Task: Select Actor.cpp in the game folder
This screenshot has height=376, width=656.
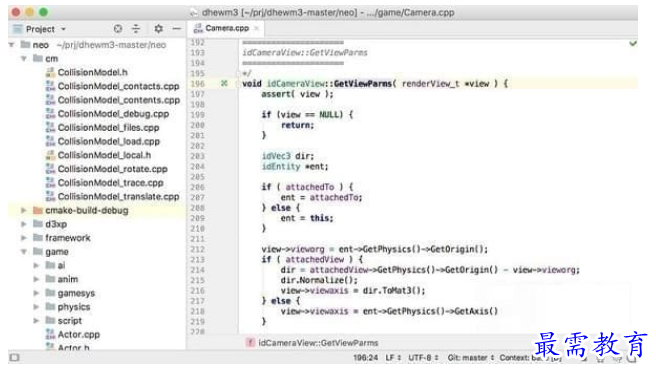Action: pyautogui.click(x=79, y=335)
